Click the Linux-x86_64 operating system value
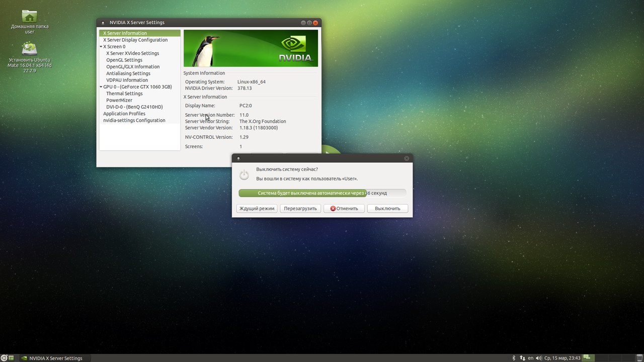The height and width of the screenshot is (362, 644). 252,81
